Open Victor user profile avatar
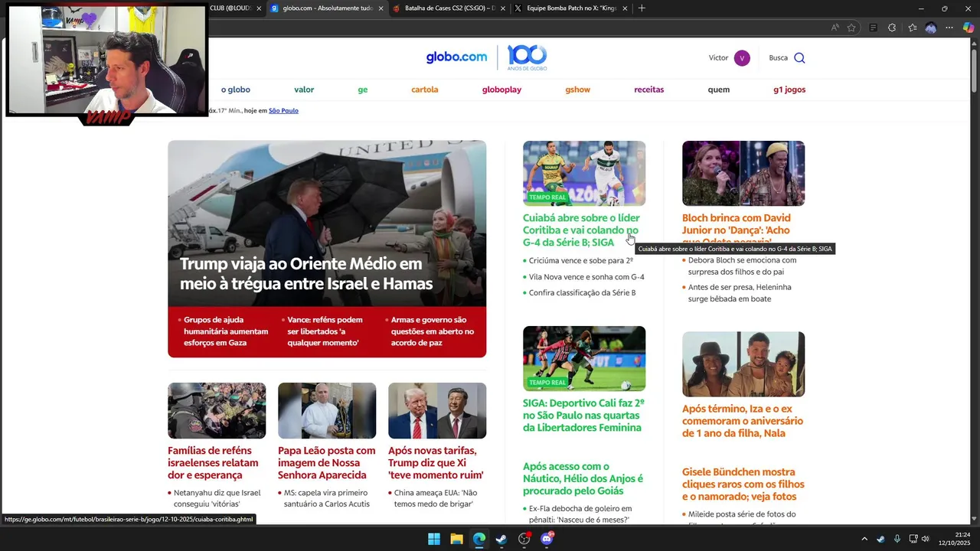This screenshot has width=980, height=551. 741,58
